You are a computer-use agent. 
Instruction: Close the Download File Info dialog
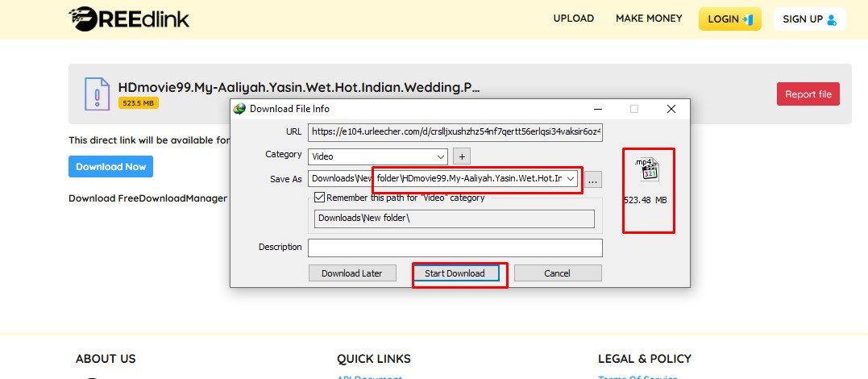point(671,109)
